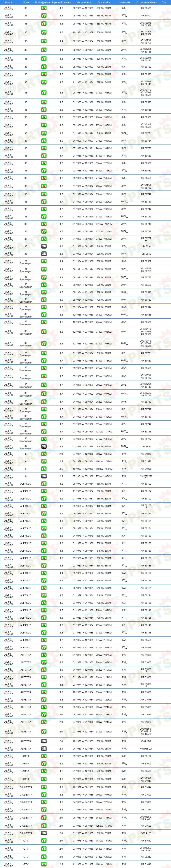Select power value 125kW / 170KM
Screen dimensions: 171x868
point(104,826)
